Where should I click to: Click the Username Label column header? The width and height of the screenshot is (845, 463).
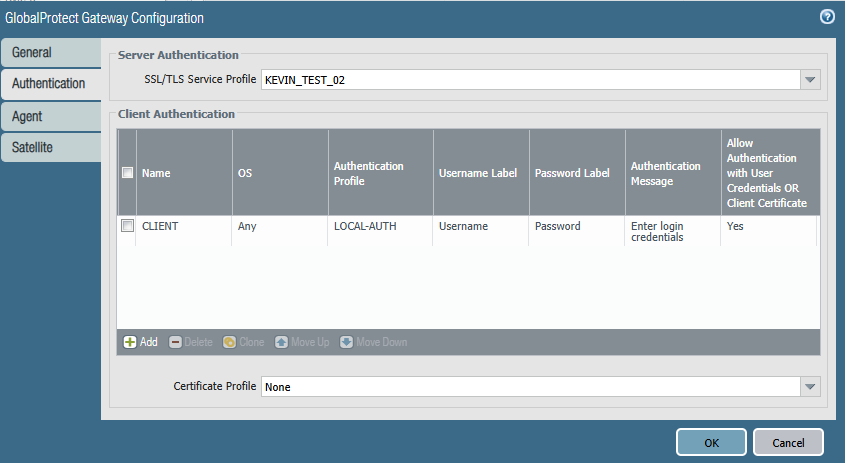coord(481,172)
